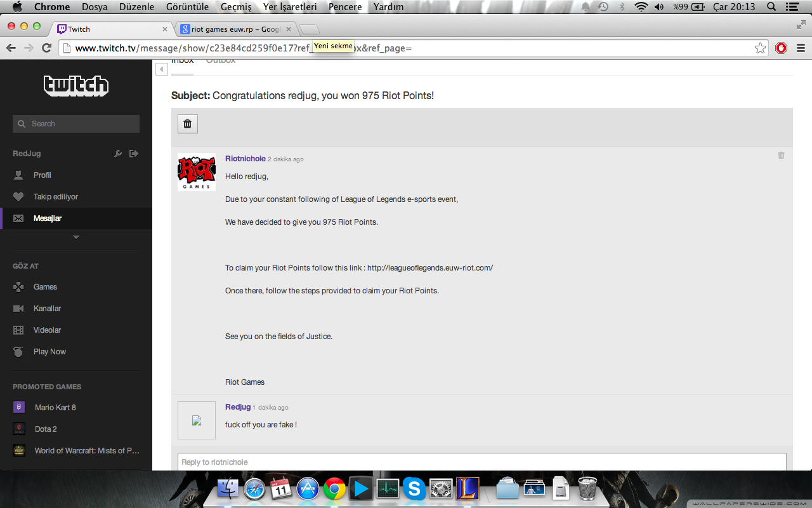The width and height of the screenshot is (812, 508).
Task: Open Notification Center list icon
Action: (792, 7)
